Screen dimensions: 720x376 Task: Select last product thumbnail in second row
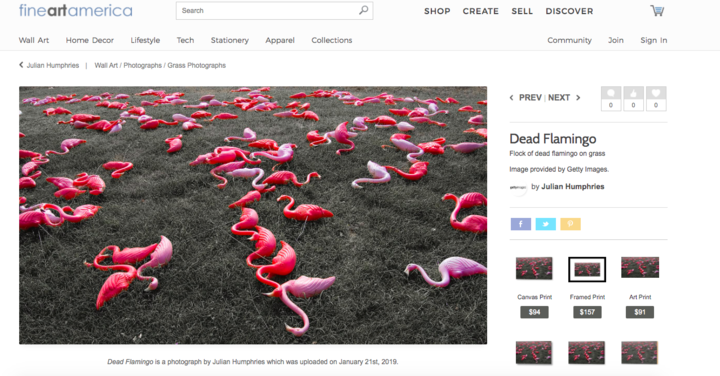coord(640,353)
